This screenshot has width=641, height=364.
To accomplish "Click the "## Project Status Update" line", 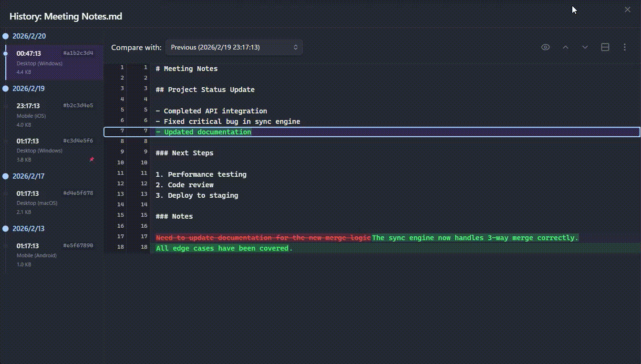I will point(205,90).
